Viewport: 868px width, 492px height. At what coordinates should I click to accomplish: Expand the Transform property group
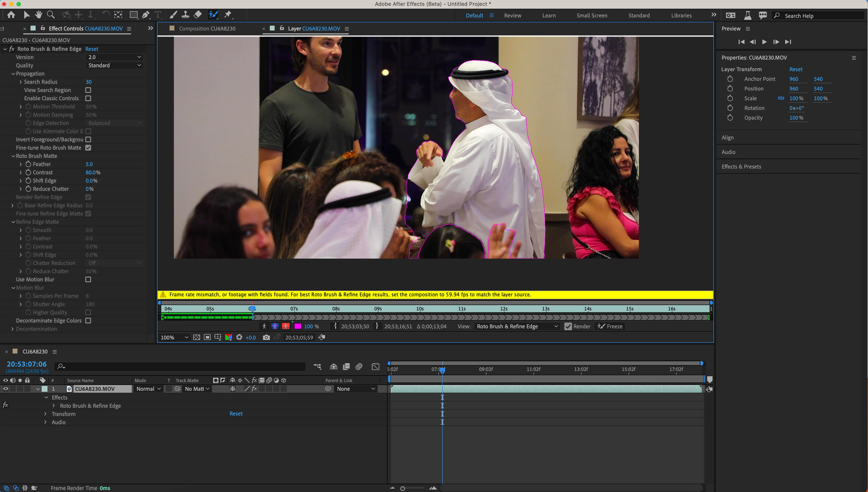point(46,414)
